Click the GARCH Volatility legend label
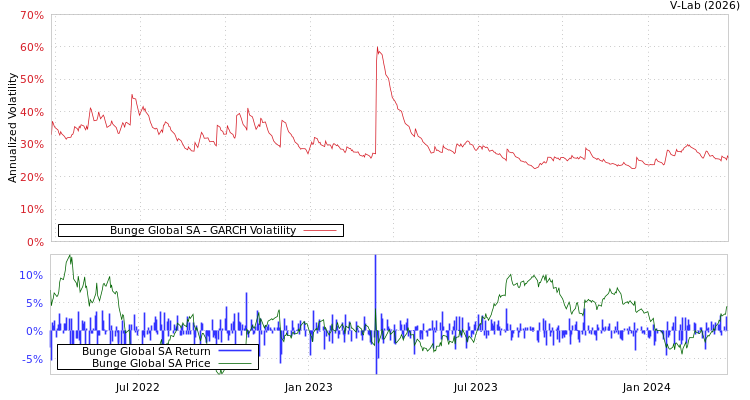Screen dimensions: 750x400 202,230
